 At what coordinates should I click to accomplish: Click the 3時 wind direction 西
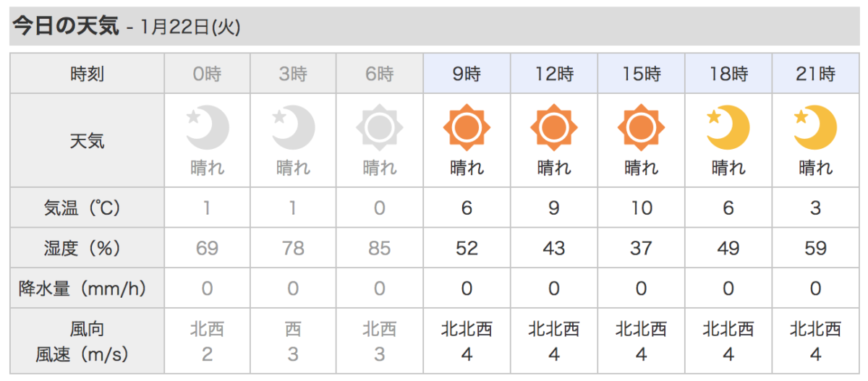click(294, 330)
